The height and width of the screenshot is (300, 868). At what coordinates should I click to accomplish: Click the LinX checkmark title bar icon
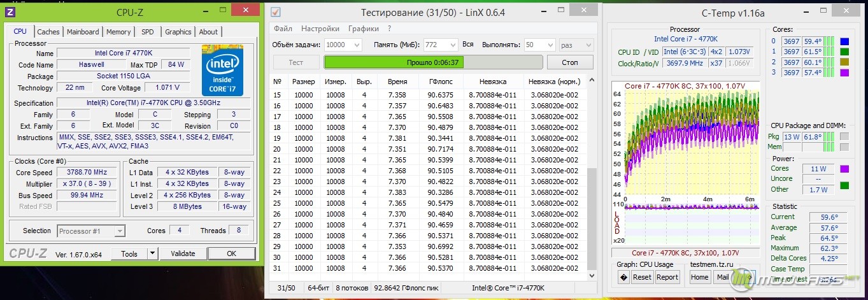[x=275, y=12]
